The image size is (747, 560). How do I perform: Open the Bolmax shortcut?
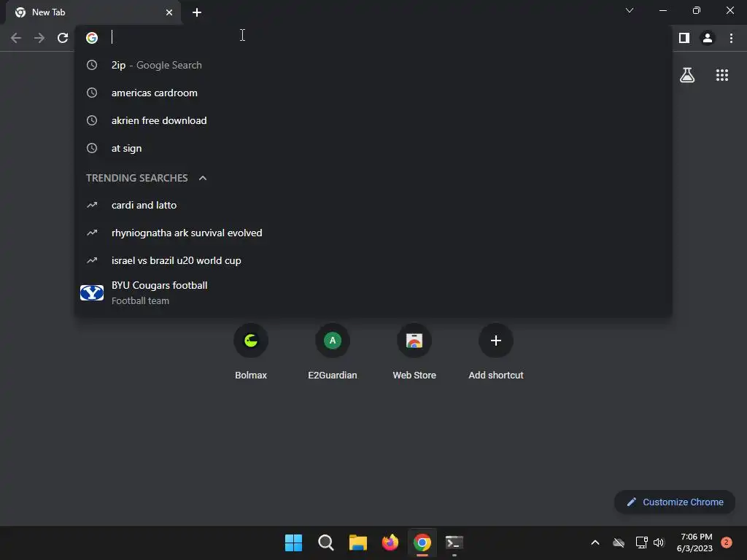click(x=251, y=351)
